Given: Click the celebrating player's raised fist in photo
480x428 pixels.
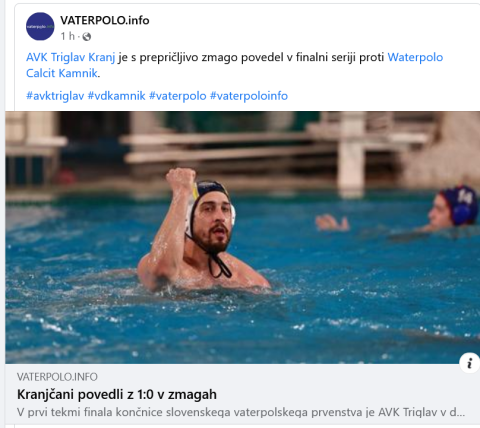Looking at the screenshot, I should (180, 179).
